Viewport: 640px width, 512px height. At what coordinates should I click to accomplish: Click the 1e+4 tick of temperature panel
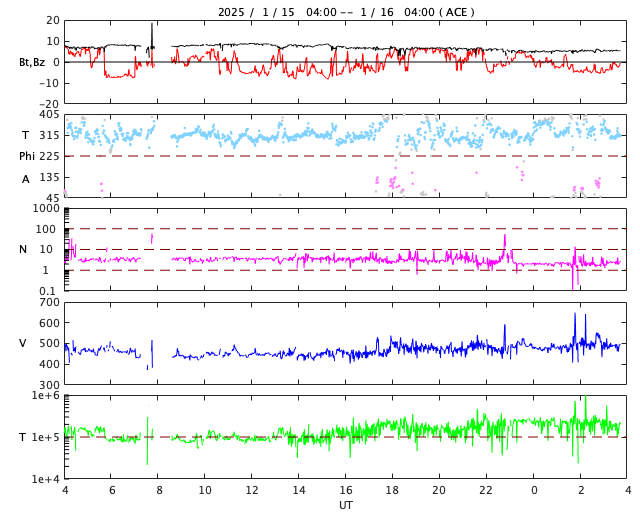44,479
